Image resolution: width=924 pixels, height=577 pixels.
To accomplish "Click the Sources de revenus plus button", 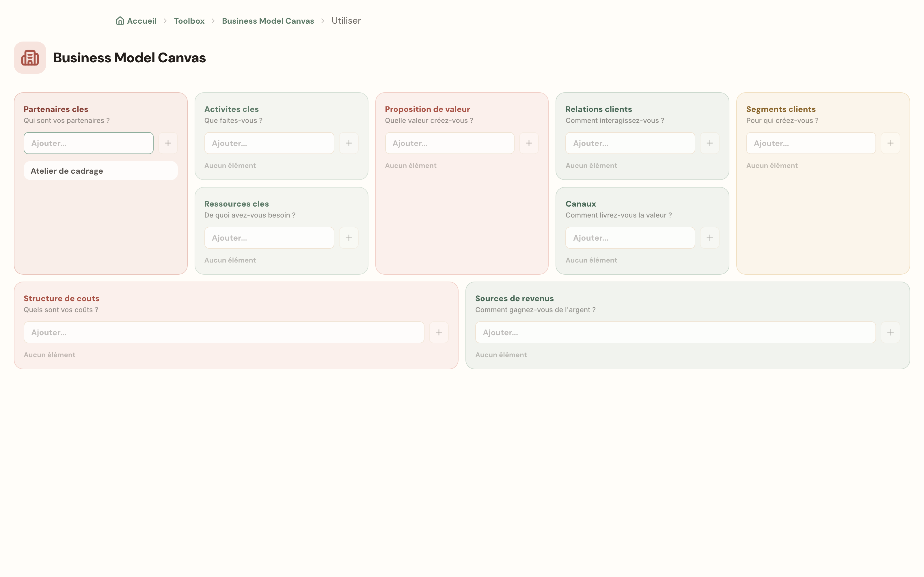I will click(x=891, y=332).
